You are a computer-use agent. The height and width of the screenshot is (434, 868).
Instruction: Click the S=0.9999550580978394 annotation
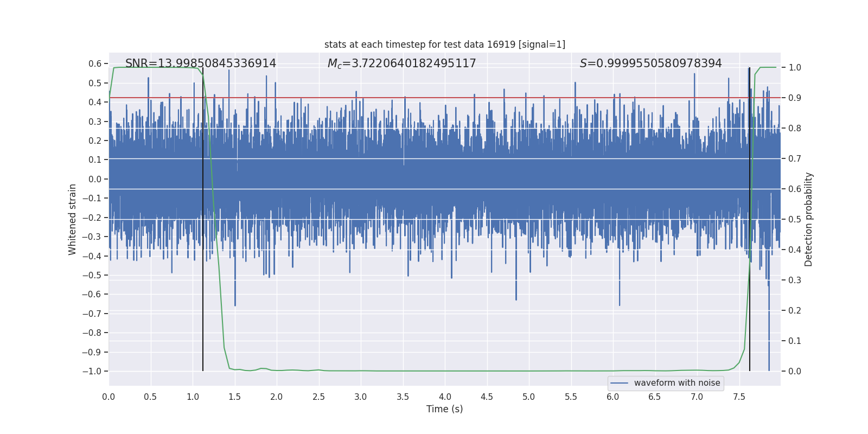pyautogui.click(x=651, y=63)
